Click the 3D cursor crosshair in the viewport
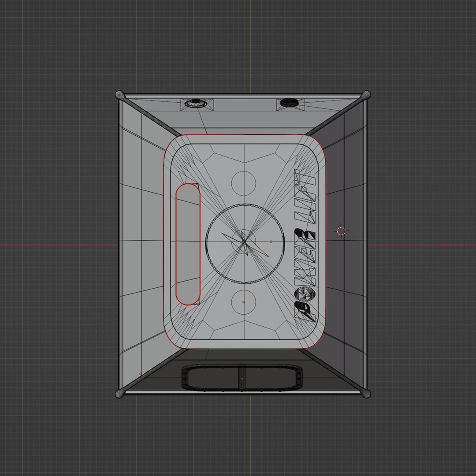The width and height of the screenshot is (476, 476). point(341,231)
